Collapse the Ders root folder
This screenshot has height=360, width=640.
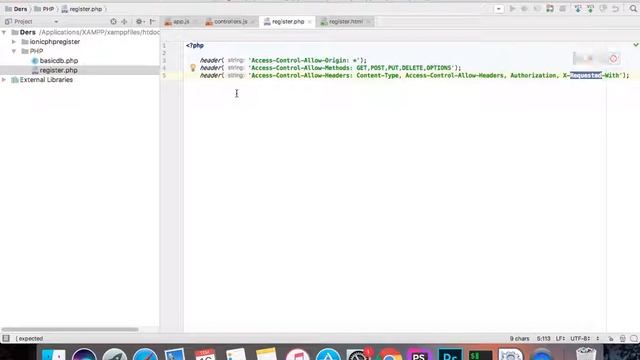point(4,32)
